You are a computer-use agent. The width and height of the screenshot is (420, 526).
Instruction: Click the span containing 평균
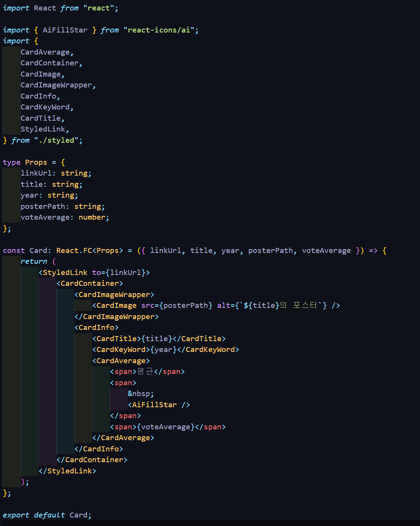tap(147, 372)
